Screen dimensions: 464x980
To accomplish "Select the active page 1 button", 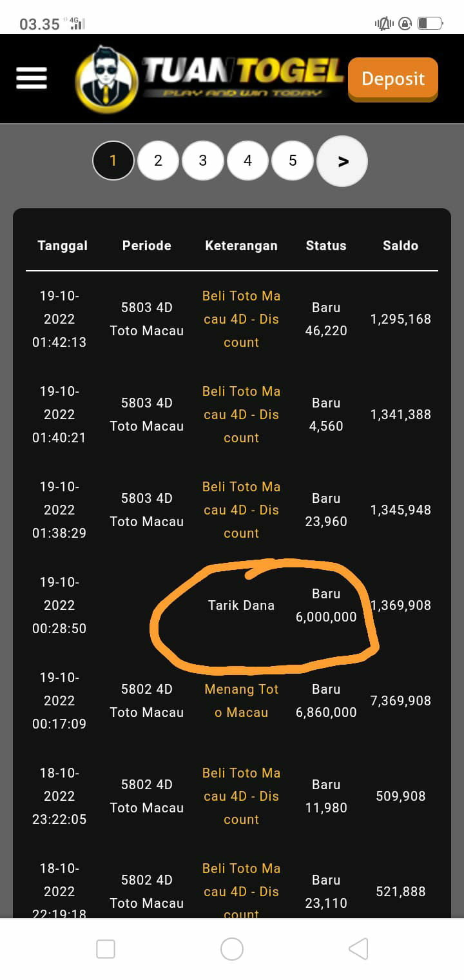I will point(113,161).
